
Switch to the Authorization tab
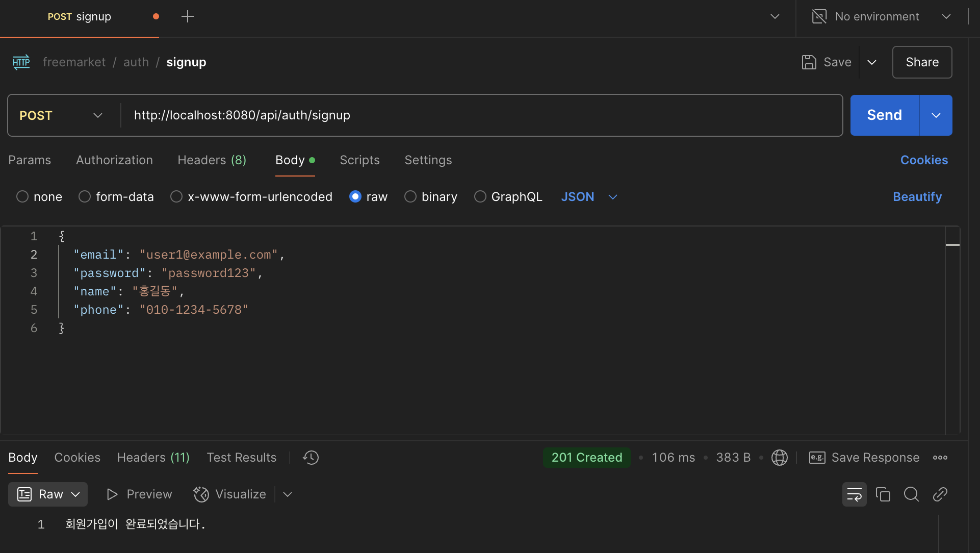(x=114, y=160)
